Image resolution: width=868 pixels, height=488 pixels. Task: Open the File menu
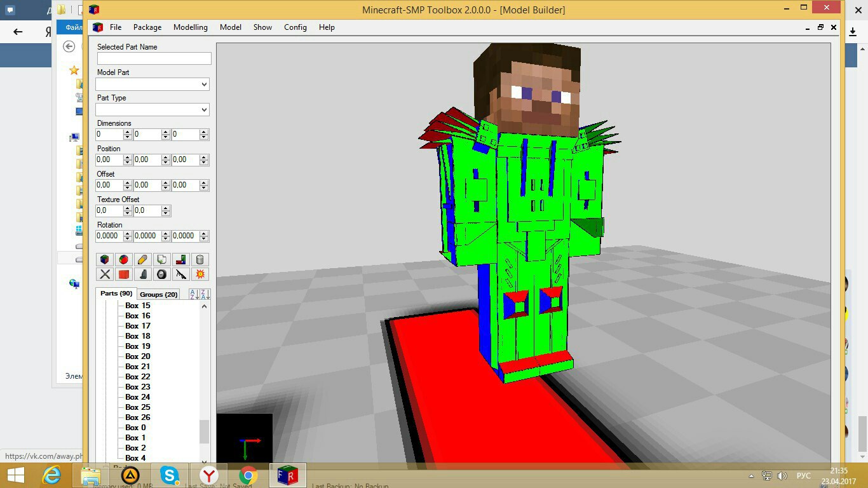click(x=116, y=27)
